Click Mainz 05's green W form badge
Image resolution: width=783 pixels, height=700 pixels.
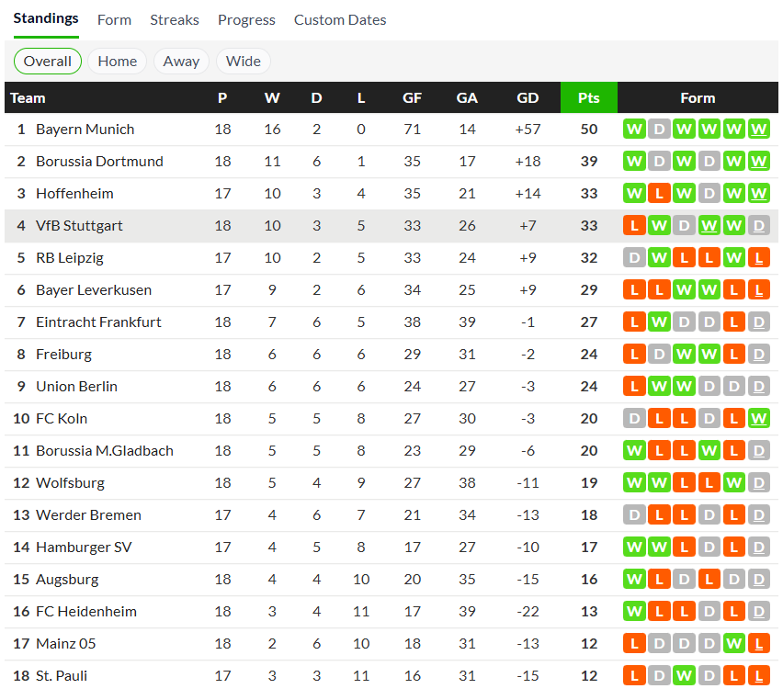[x=734, y=644]
